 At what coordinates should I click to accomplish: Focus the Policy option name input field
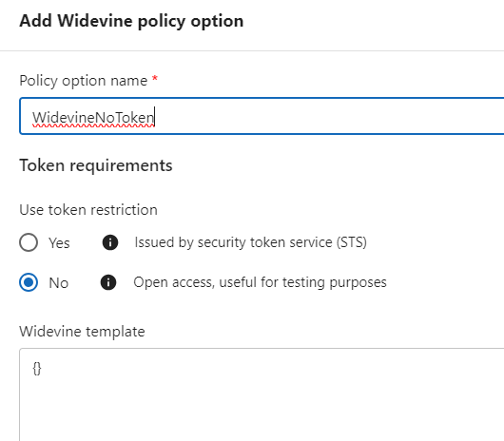click(x=262, y=116)
